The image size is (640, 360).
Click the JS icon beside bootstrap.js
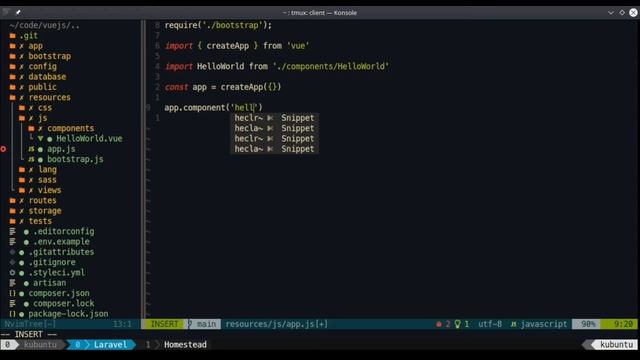click(31, 159)
